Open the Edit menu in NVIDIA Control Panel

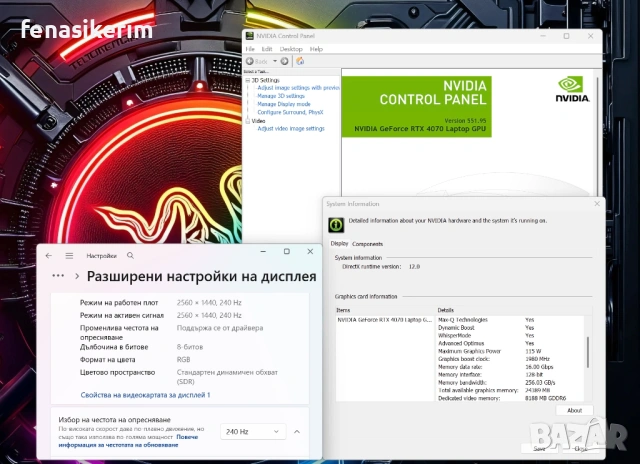(x=267, y=49)
